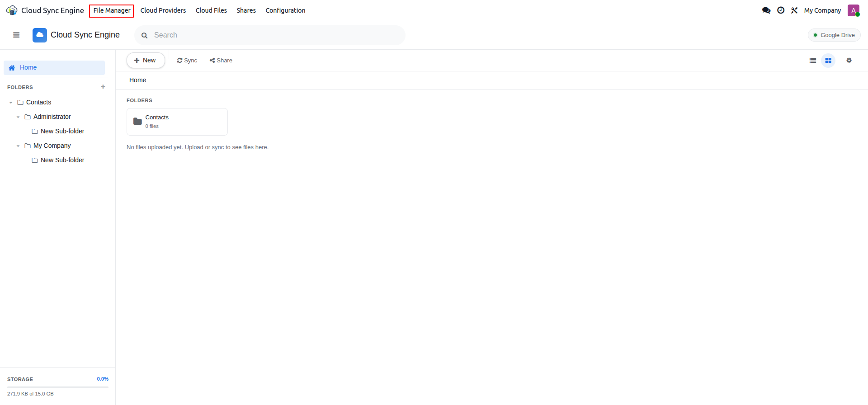This screenshot has width=868, height=405.
Task: Focus the Search input field
Action: pos(270,35)
